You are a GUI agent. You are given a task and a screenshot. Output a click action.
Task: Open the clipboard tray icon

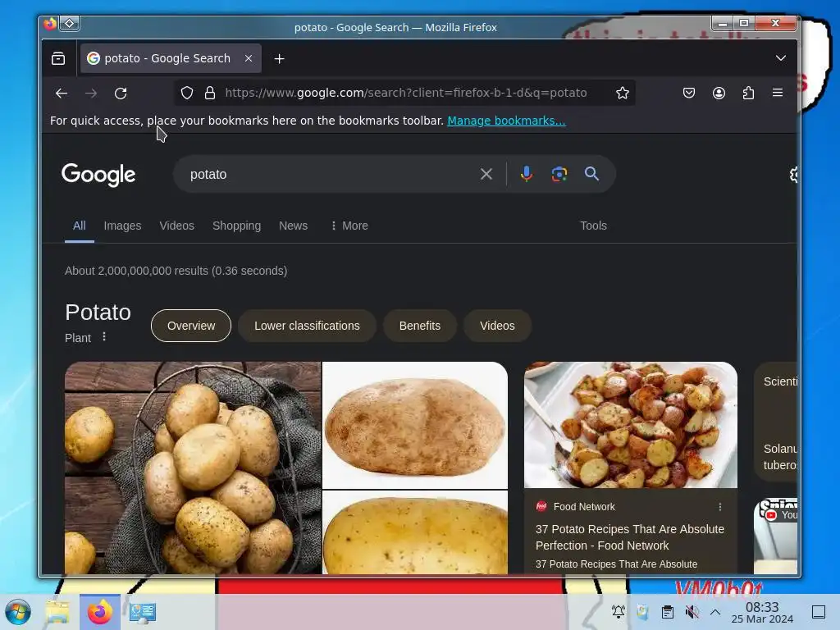point(667,612)
